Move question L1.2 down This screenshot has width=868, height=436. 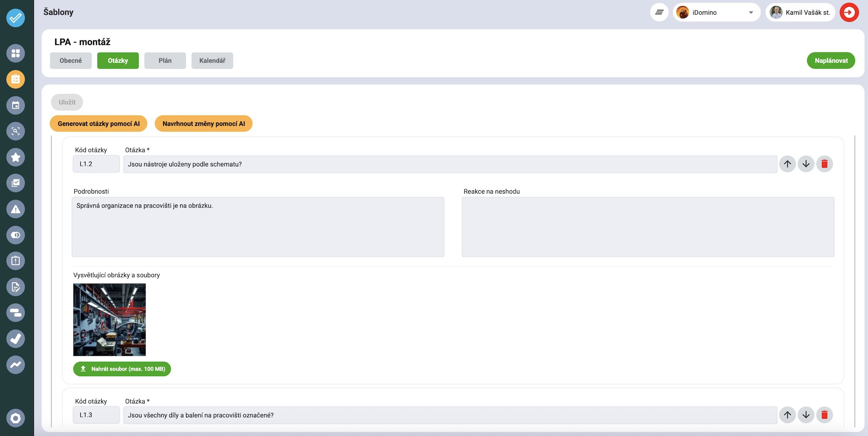click(806, 164)
